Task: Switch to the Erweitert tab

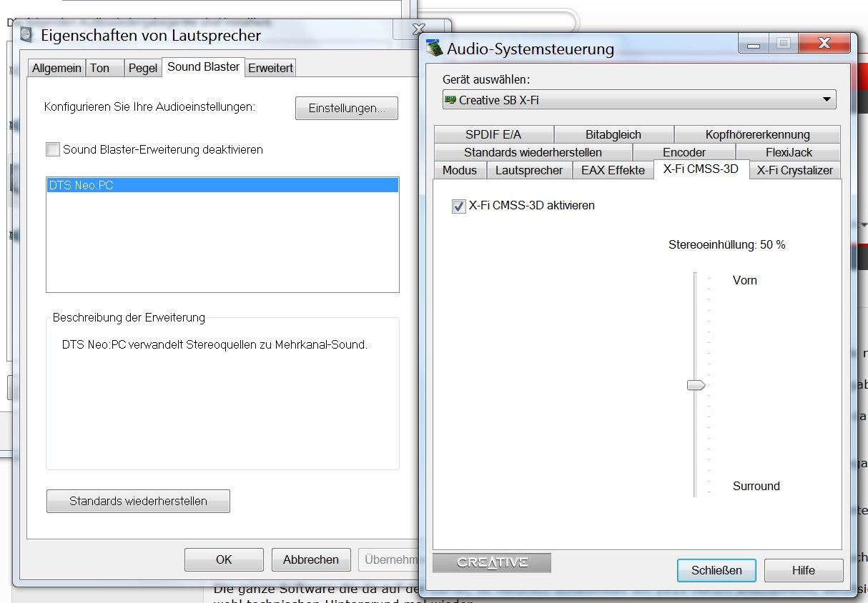Action: [x=270, y=68]
